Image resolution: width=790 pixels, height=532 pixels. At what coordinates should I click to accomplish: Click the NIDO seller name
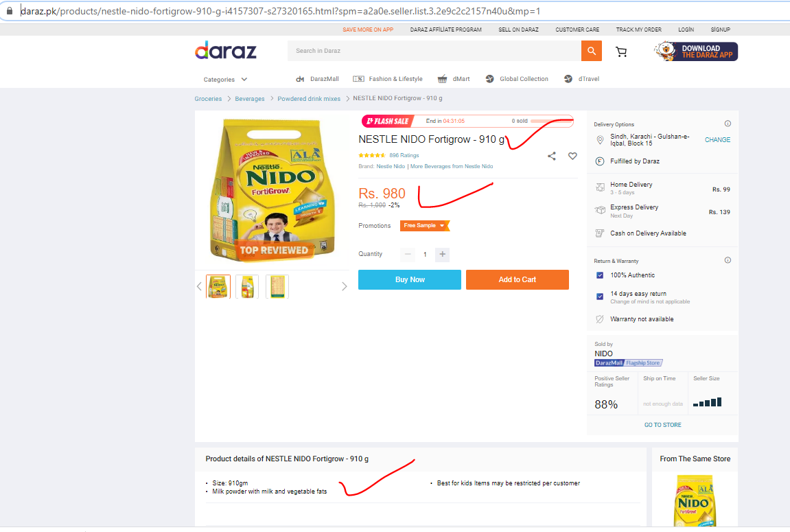(603, 354)
